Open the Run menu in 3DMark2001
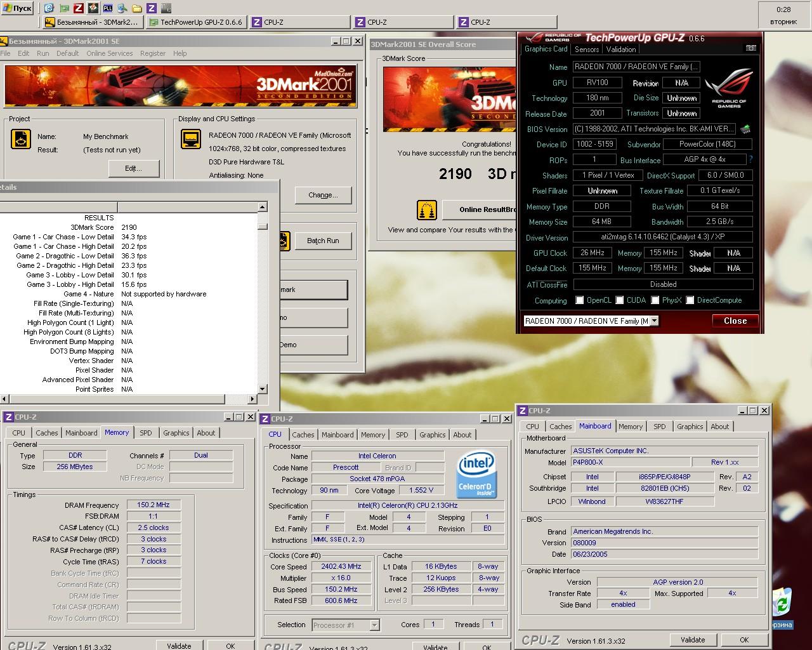 43,53
